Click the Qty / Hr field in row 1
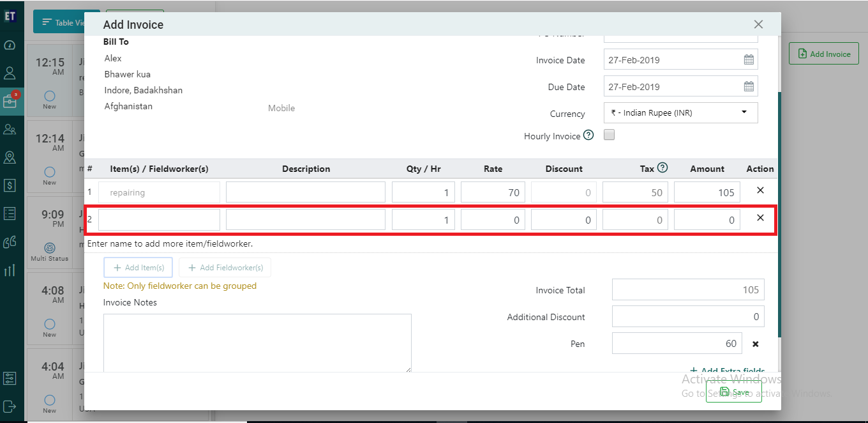This screenshot has height=423, width=868. pyautogui.click(x=424, y=192)
